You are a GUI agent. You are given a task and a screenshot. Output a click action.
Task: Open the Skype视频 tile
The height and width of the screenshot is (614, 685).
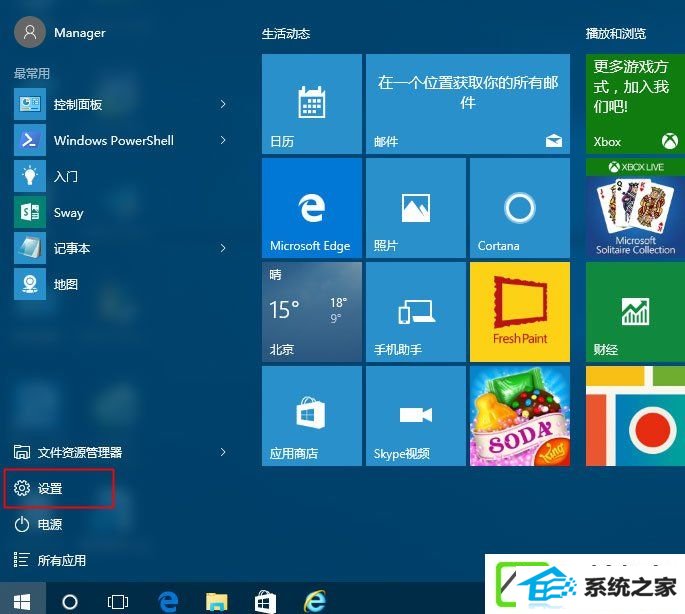click(416, 416)
